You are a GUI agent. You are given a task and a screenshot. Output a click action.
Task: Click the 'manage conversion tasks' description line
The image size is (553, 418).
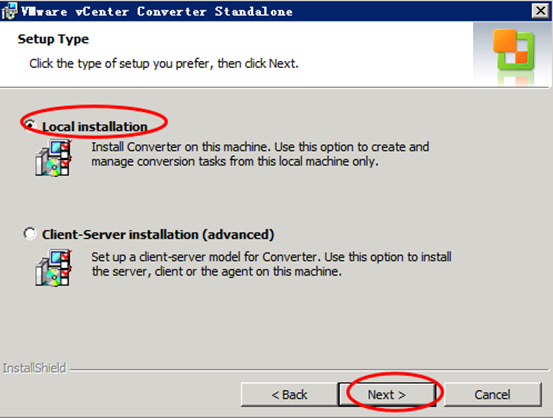tap(235, 162)
